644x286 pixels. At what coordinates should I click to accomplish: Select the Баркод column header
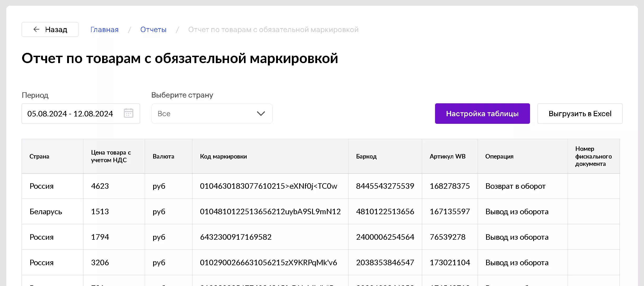pyautogui.click(x=366, y=156)
